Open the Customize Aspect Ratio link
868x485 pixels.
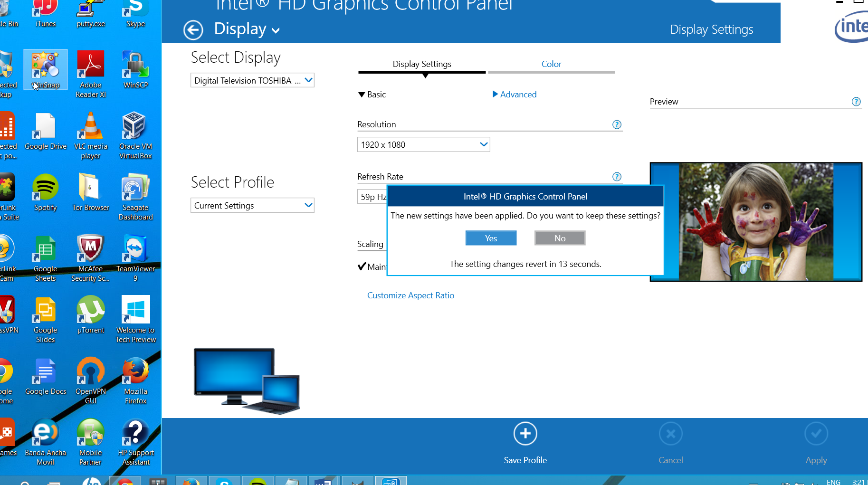[x=410, y=295]
